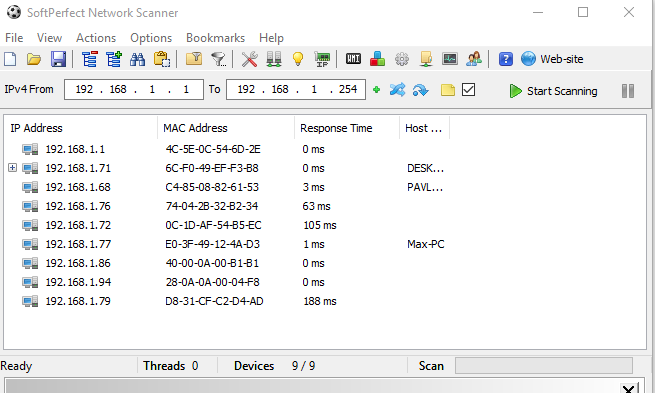Open the Options menu

point(151,38)
